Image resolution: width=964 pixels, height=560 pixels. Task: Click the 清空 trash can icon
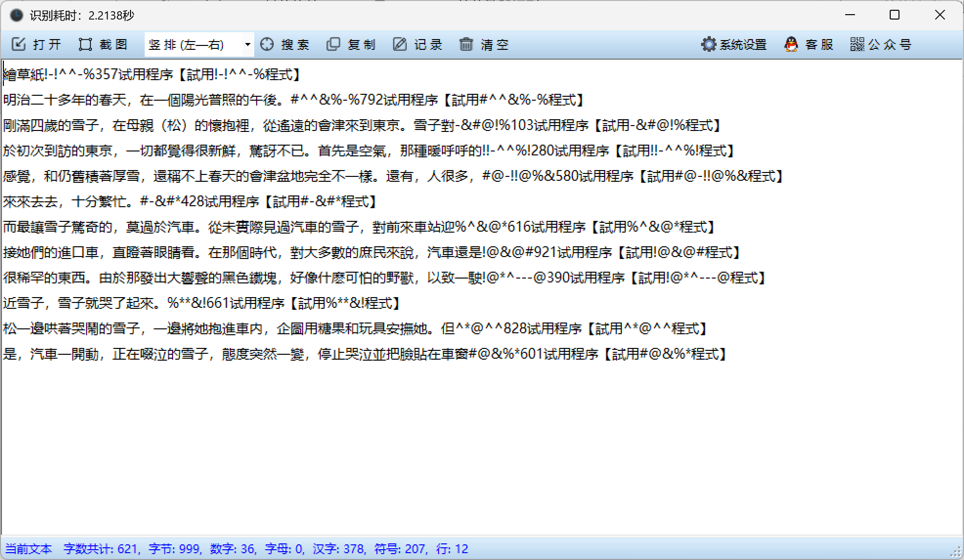pyautogui.click(x=466, y=44)
